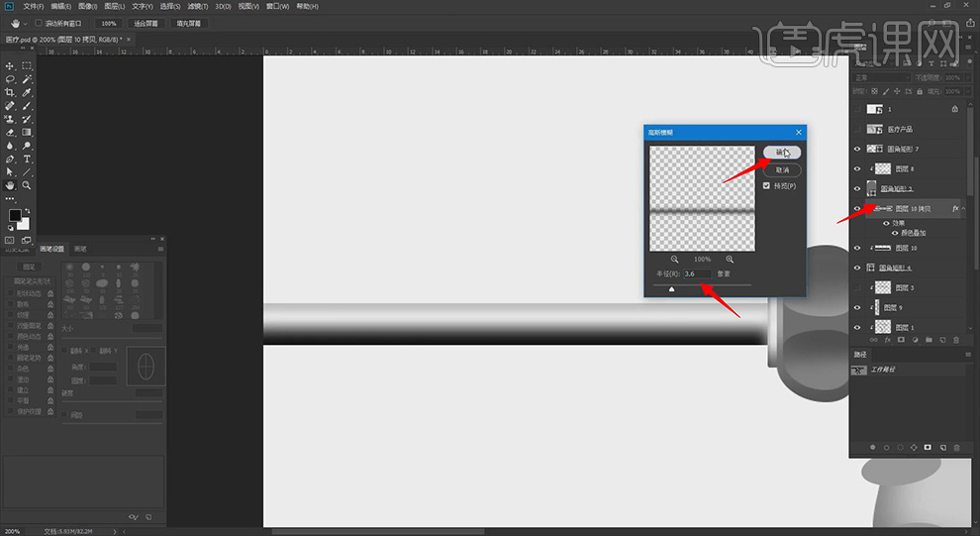Open the brush settings panel menu
Screen dimensions: 980x536
pyautogui.click(x=160, y=249)
